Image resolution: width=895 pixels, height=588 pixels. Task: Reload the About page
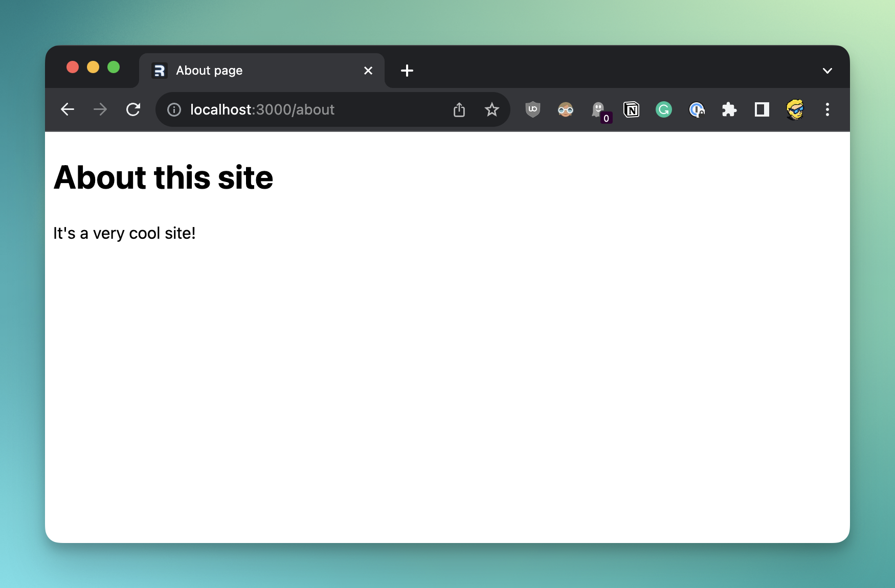coord(133,109)
